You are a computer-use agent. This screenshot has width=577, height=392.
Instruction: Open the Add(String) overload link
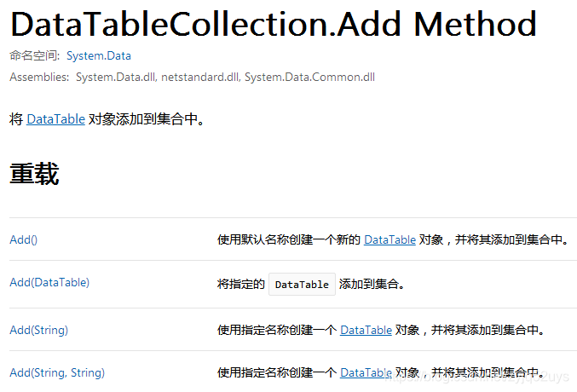[x=39, y=330]
